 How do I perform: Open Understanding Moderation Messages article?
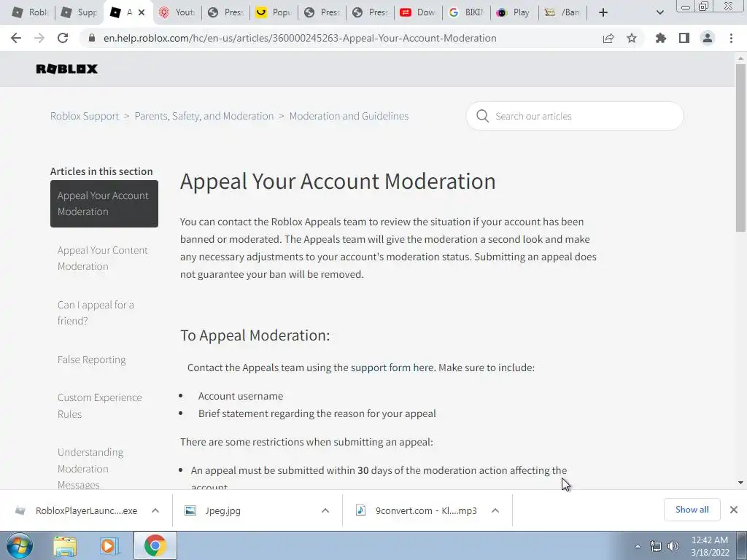[90, 469]
